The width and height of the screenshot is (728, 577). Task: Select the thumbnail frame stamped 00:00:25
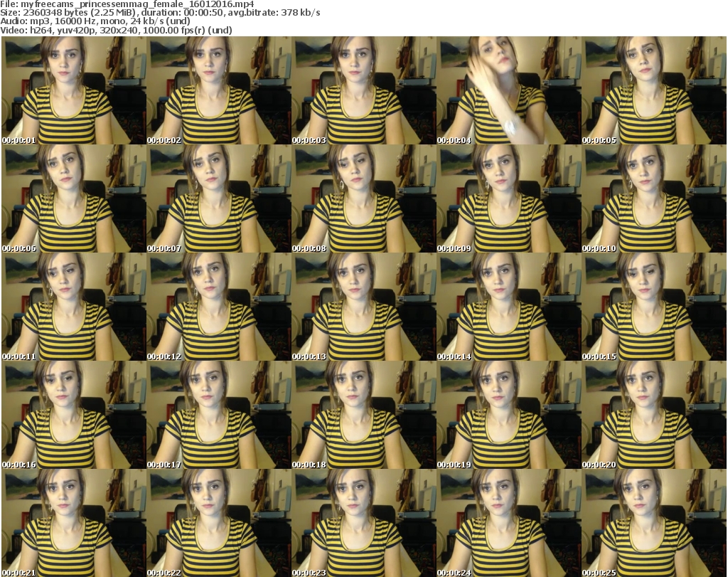pyautogui.click(x=654, y=523)
